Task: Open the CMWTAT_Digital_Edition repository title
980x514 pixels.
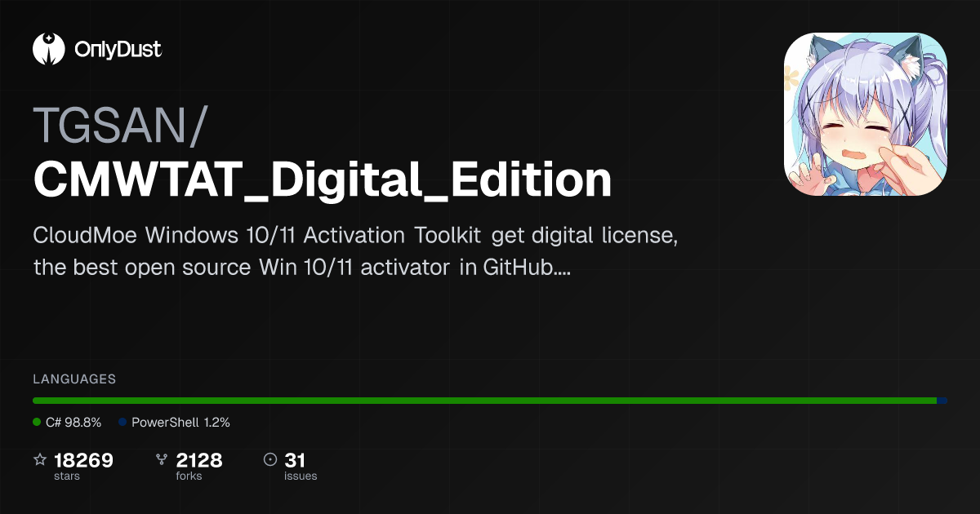Action: pyautogui.click(x=323, y=180)
